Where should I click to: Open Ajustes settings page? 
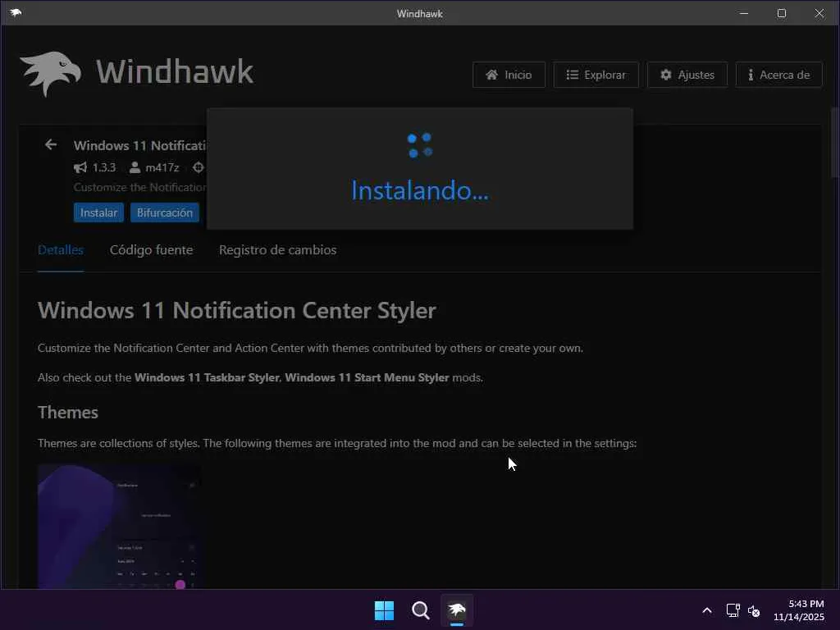(687, 75)
